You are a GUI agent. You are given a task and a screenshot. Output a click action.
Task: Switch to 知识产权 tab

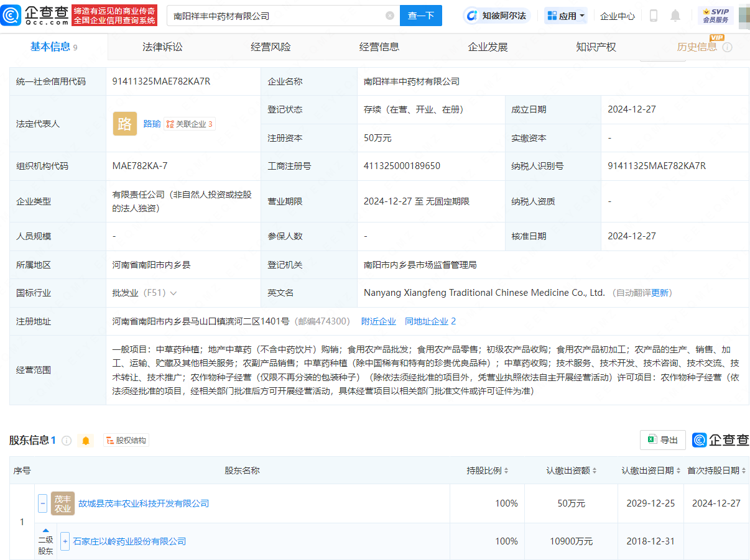(596, 47)
